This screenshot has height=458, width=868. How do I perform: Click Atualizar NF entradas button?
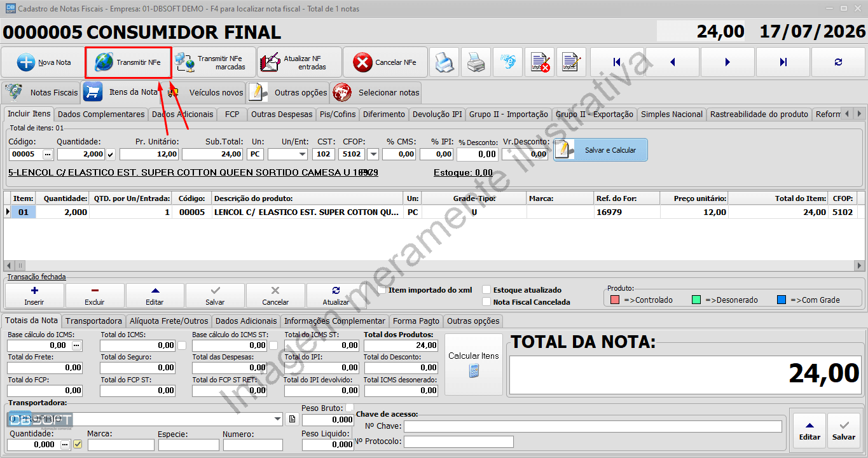[299, 62]
